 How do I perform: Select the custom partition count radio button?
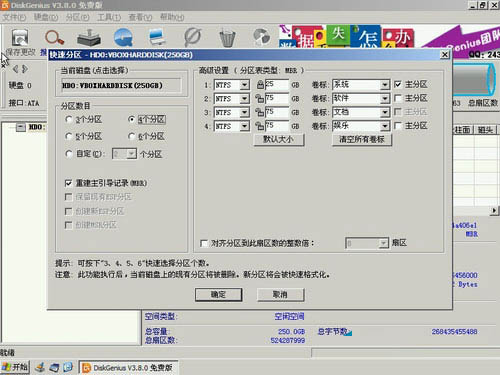click(x=69, y=154)
